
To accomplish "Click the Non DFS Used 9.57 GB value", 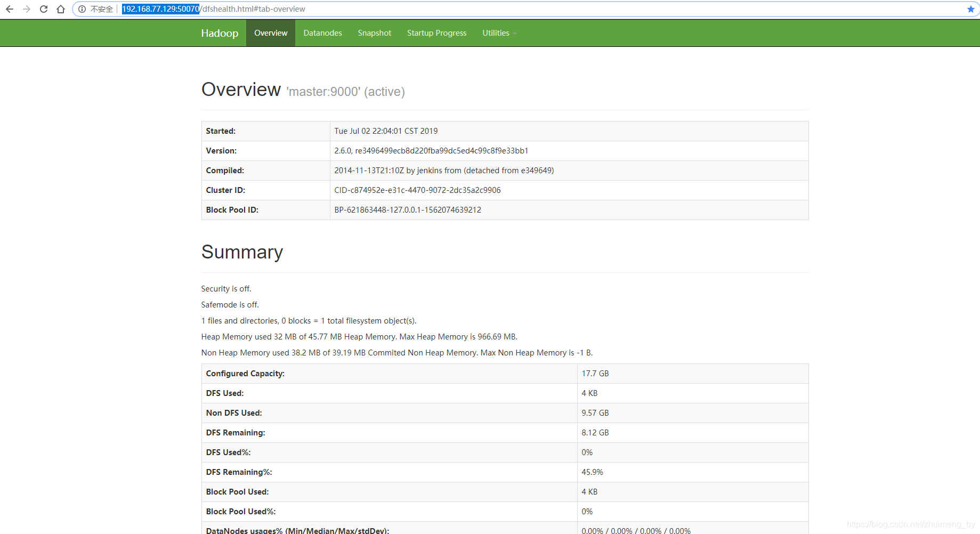I will (x=595, y=413).
